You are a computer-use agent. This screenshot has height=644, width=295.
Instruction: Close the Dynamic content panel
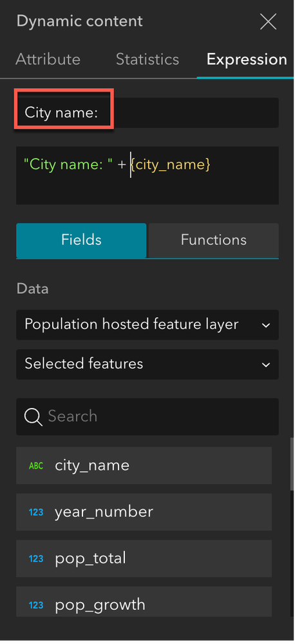pyautogui.click(x=268, y=21)
